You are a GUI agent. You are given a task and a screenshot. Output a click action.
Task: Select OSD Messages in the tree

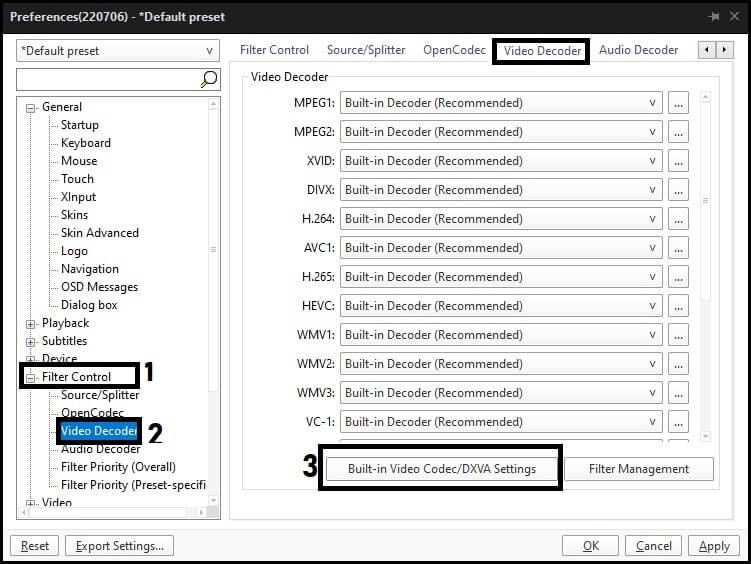[99, 287]
